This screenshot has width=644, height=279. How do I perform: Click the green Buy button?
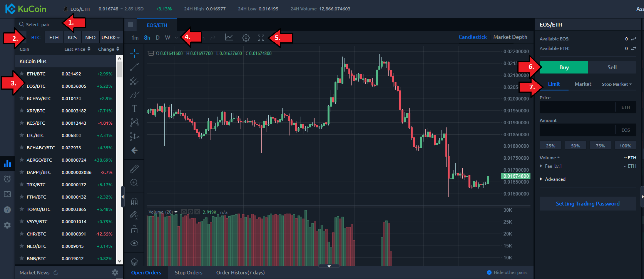coord(564,67)
